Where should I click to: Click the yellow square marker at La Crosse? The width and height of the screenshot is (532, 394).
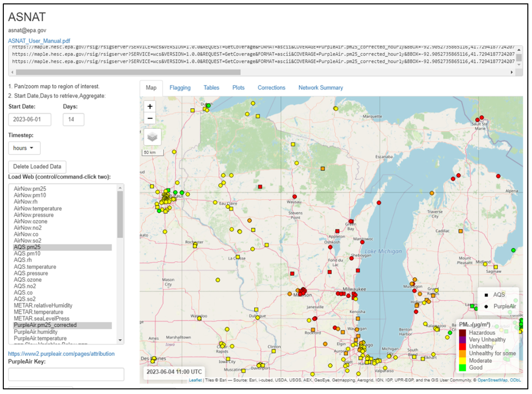pyautogui.click(x=238, y=257)
